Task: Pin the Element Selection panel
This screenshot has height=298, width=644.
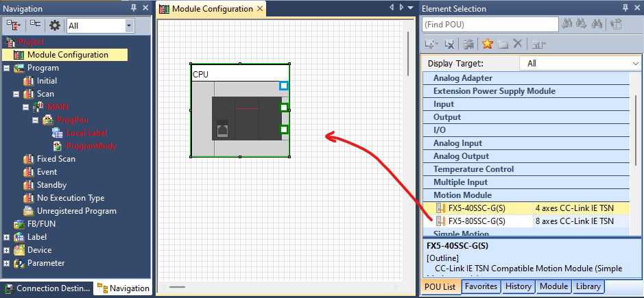Action: click(x=625, y=8)
